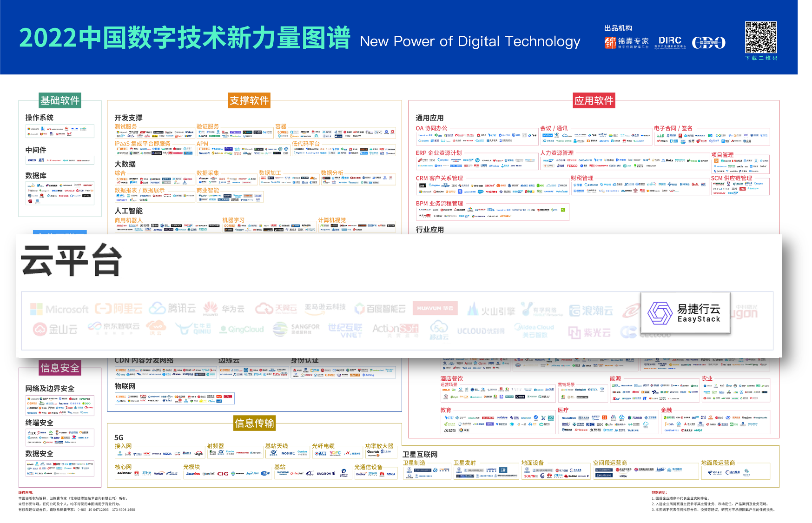
Task: Click the 医疗 industry label
Action: [563, 410]
